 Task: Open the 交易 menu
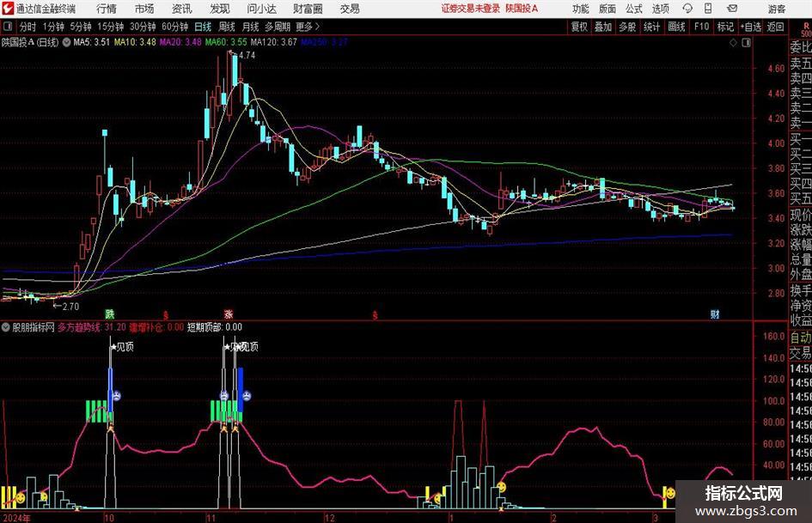pyautogui.click(x=350, y=9)
